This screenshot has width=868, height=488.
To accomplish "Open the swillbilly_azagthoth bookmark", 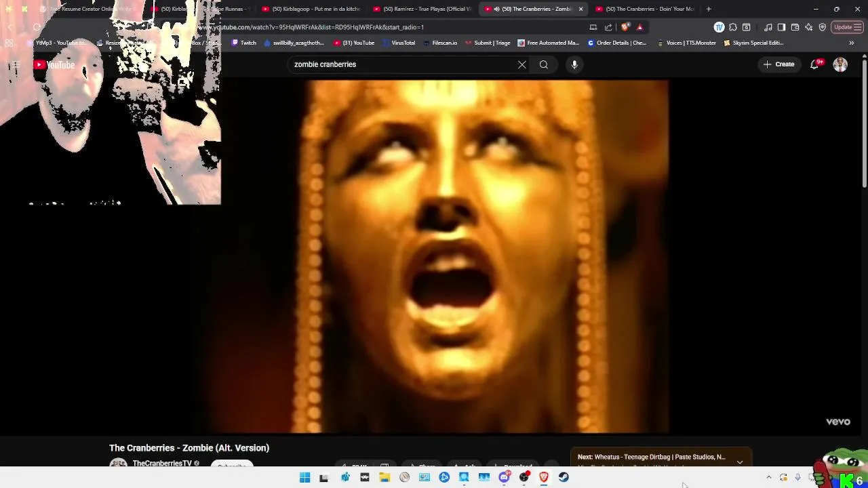I will click(294, 43).
